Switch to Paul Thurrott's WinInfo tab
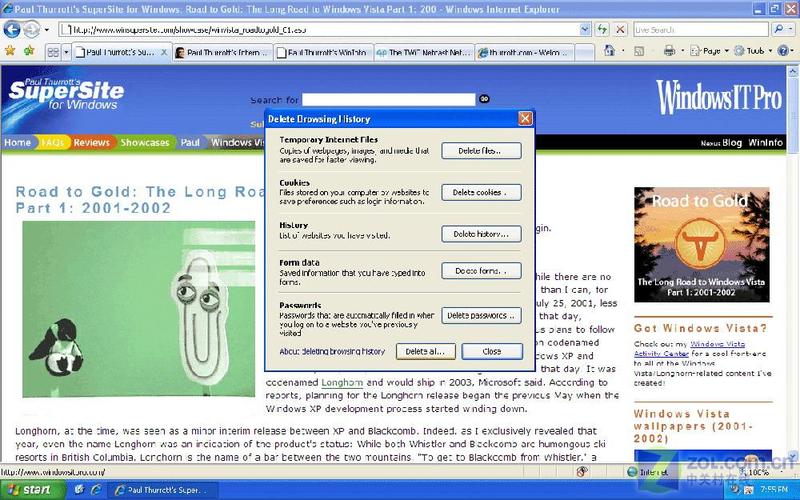 pos(323,53)
